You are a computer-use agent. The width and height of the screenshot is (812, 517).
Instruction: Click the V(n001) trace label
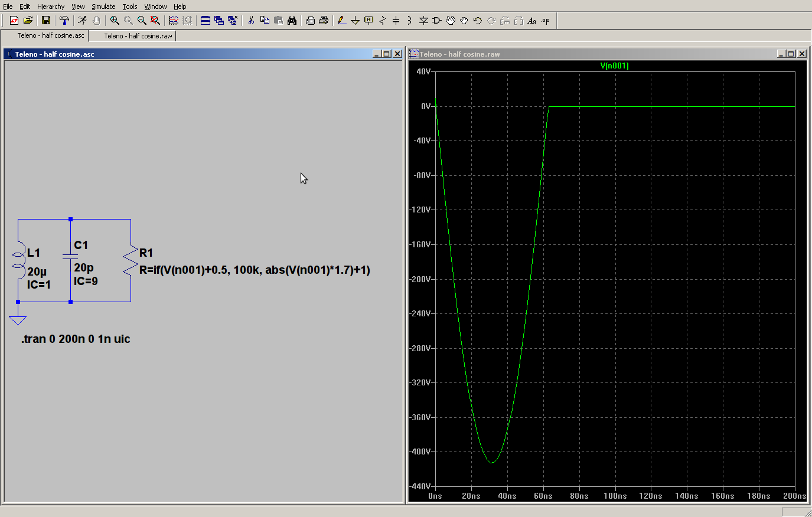614,66
